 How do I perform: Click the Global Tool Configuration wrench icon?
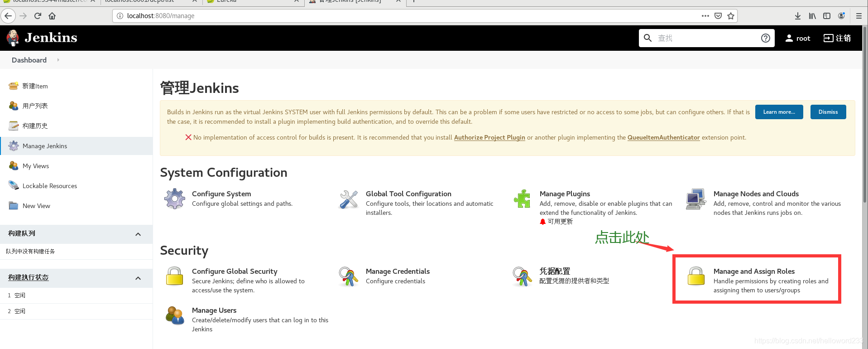(x=349, y=199)
